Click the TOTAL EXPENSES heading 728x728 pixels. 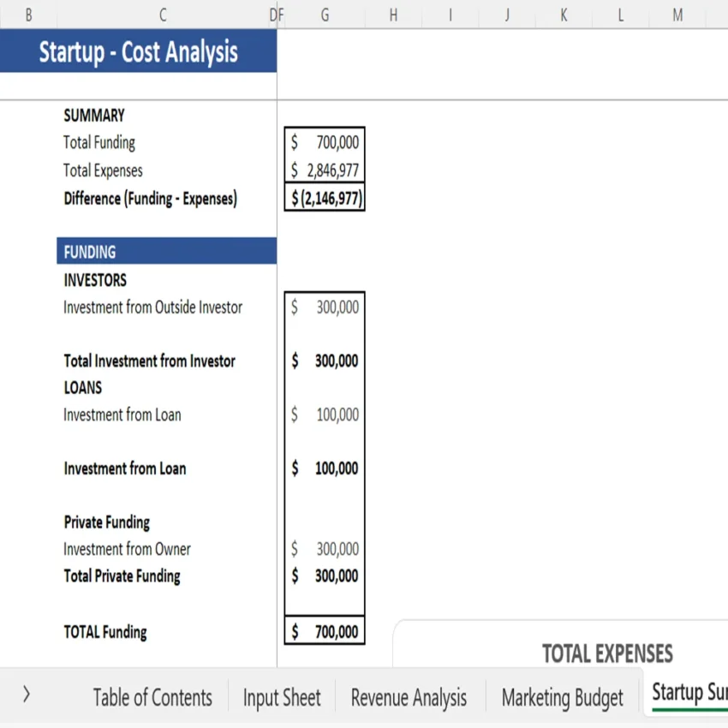click(608, 653)
